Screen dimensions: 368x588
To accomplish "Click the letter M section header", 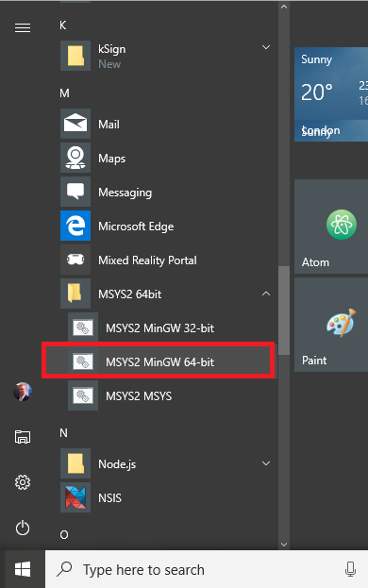I will coord(64,93).
